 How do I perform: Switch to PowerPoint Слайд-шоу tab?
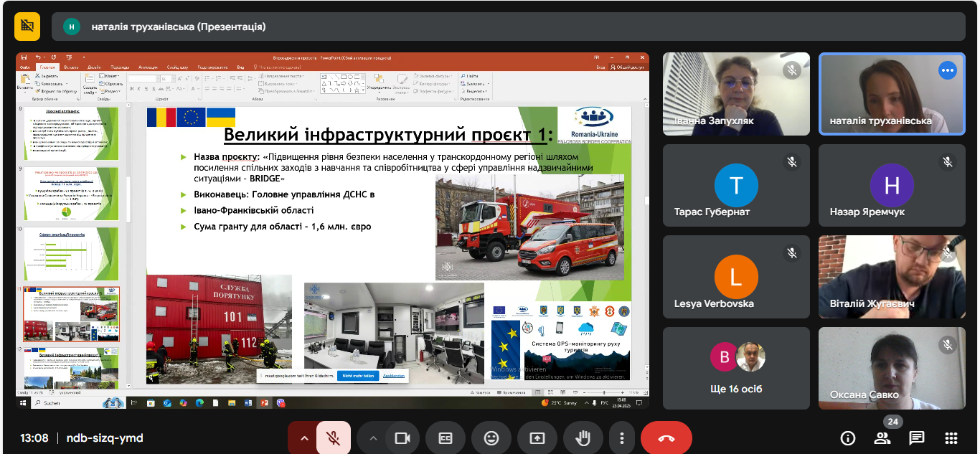[x=178, y=67]
